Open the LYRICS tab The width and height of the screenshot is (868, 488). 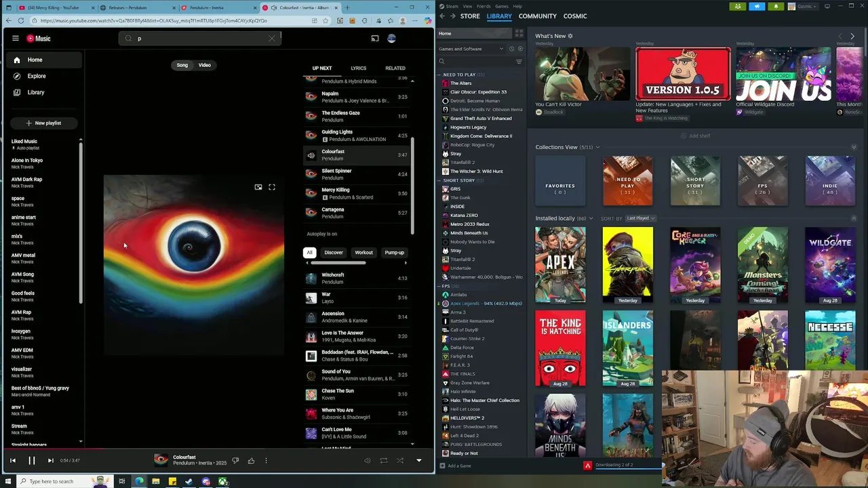coord(359,68)
